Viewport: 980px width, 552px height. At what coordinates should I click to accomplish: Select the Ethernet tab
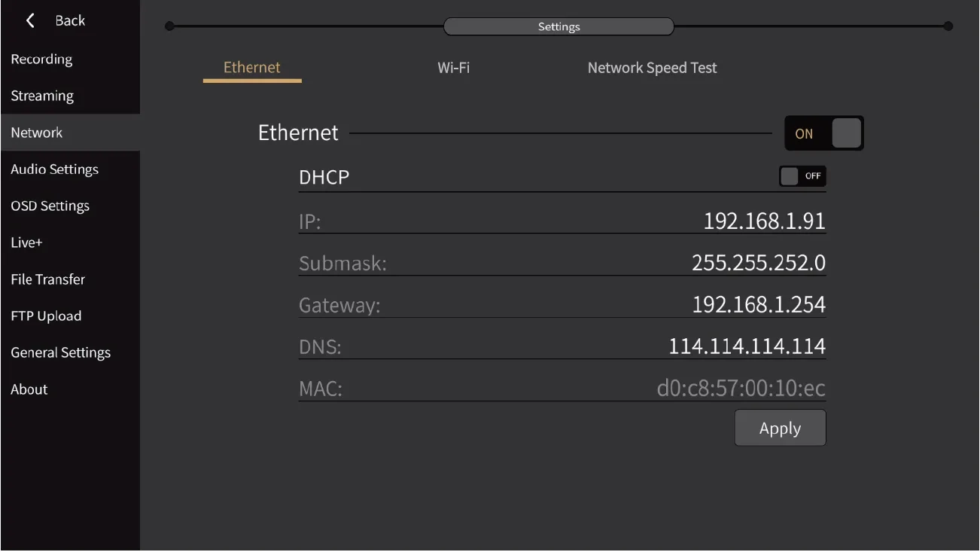tap(252, 68)
